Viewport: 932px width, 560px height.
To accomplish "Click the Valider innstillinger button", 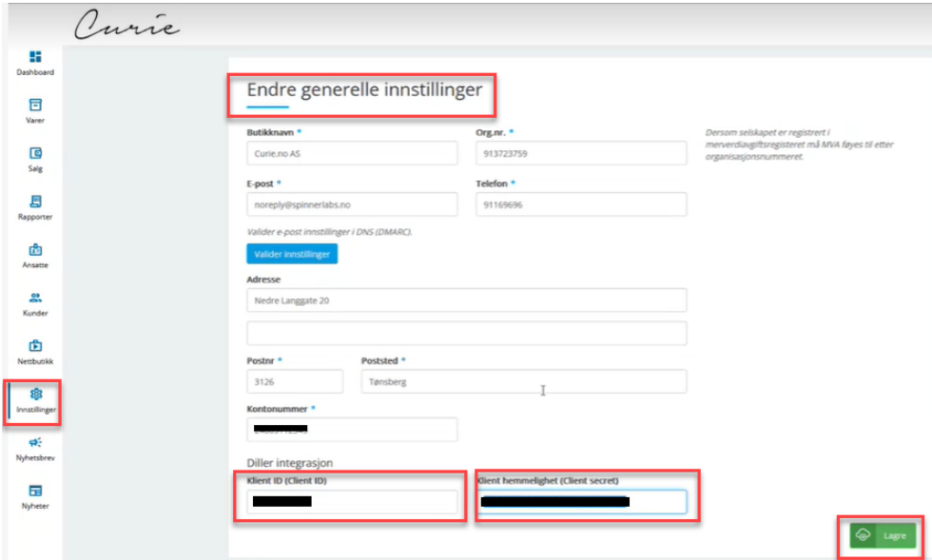I will click(x=292, y=254).
